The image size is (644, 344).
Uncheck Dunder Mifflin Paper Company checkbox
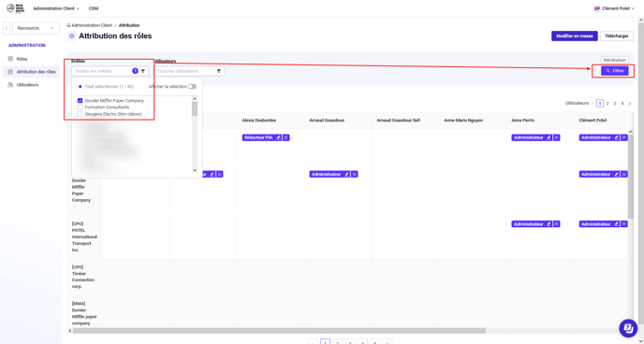coord(80,100)
